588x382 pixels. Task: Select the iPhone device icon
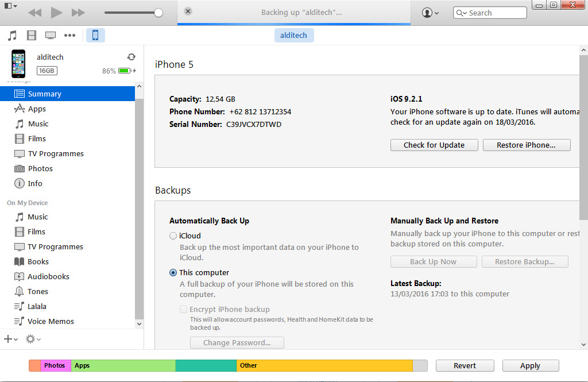point(95,35)
